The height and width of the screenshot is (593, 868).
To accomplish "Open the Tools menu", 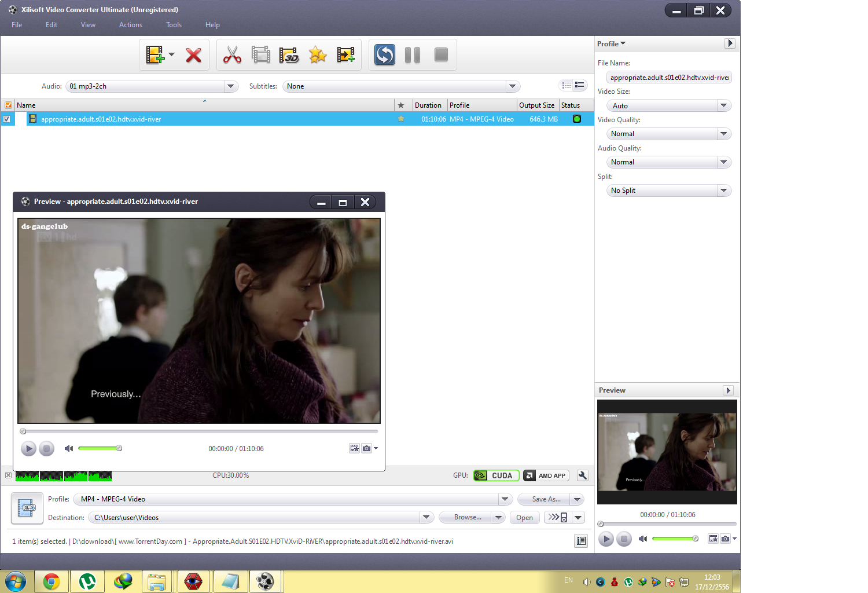I will (174, 25).
